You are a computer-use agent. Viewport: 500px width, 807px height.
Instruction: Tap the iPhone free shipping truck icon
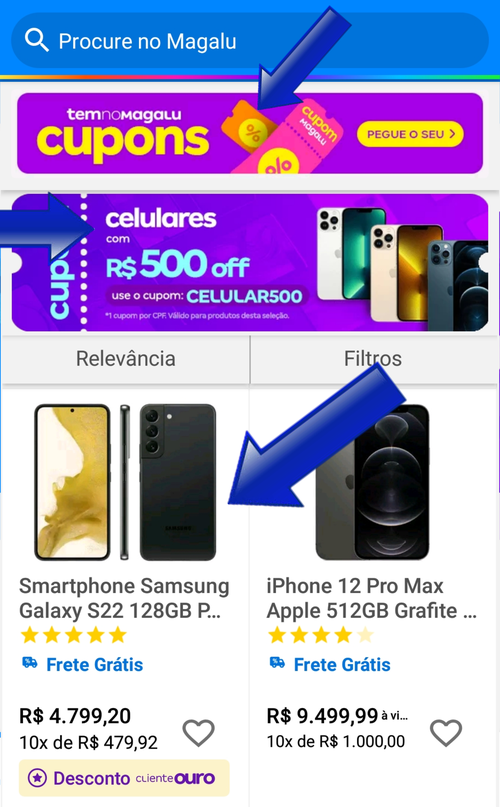277,663
